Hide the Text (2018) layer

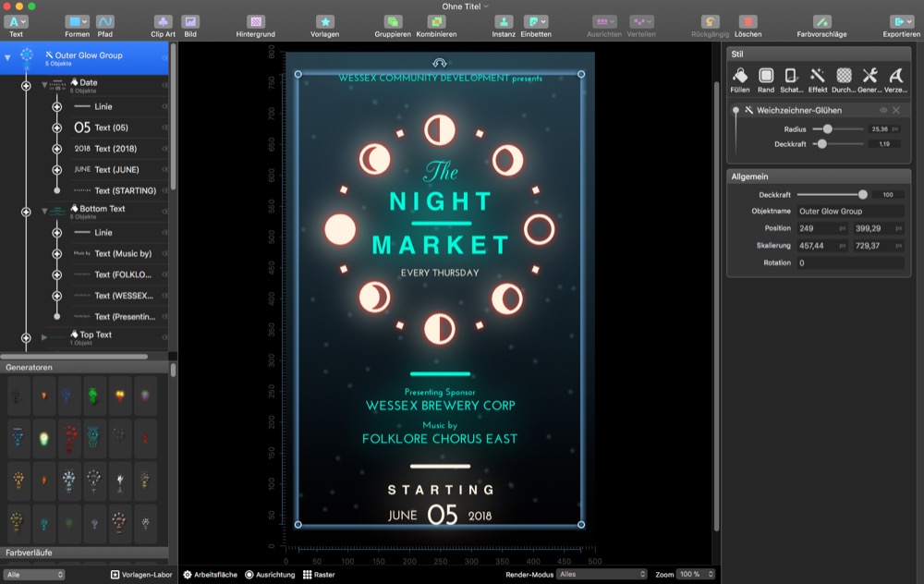click(x=165, y=149)
